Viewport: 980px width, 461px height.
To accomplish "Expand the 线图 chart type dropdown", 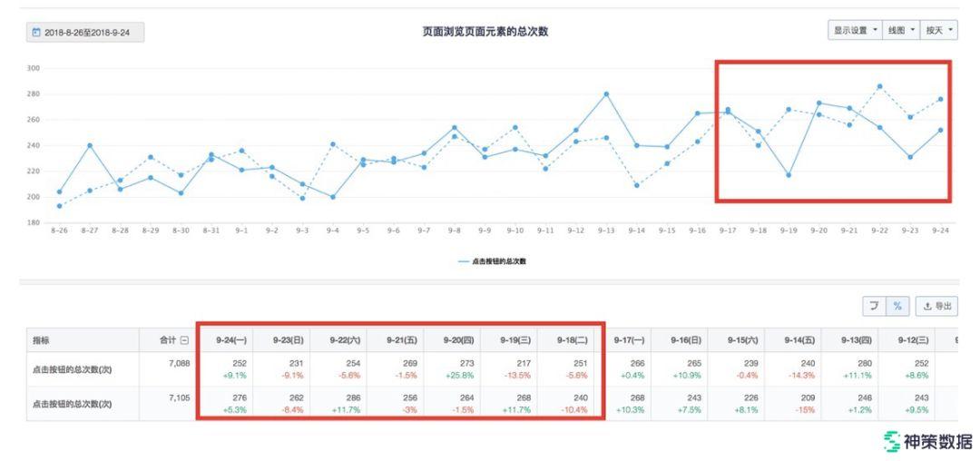I will pos(901,30).
